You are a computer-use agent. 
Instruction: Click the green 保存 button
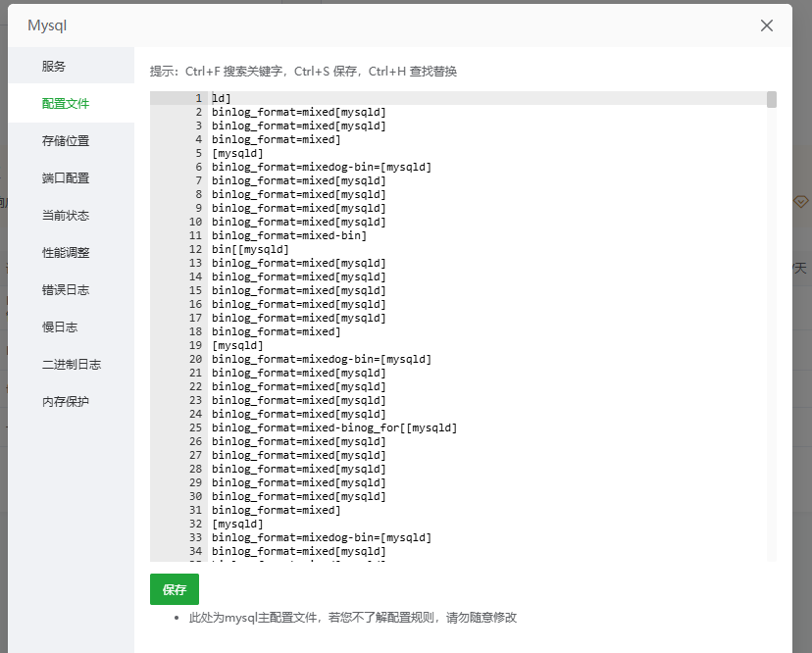click(x=175, y=589)
